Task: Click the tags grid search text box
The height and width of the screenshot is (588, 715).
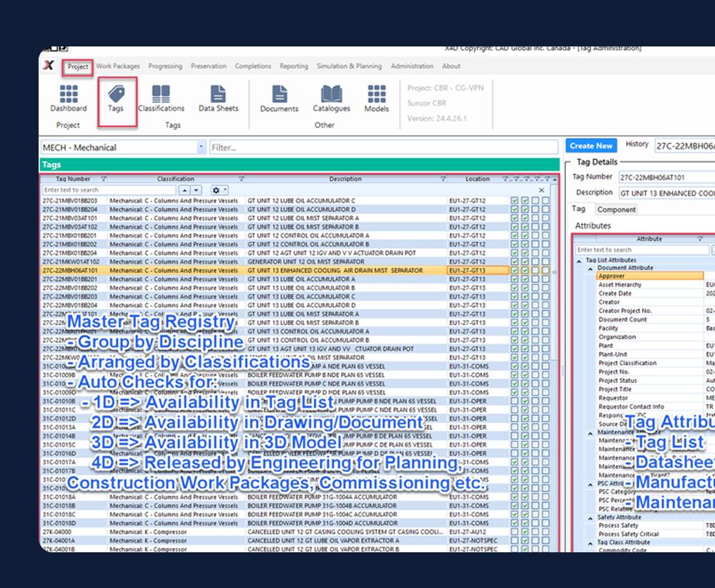Action: click(109, 190)
